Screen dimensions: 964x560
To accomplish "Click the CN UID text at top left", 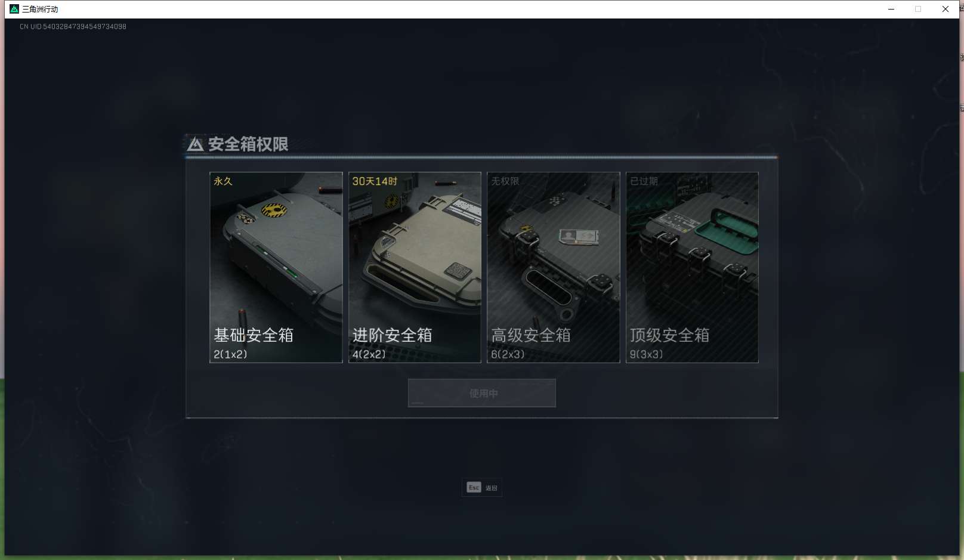I will (x=73, y=27).
